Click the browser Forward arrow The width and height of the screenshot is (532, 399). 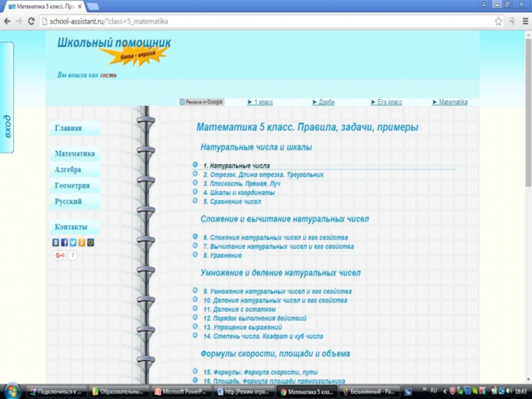coord(19,21)
